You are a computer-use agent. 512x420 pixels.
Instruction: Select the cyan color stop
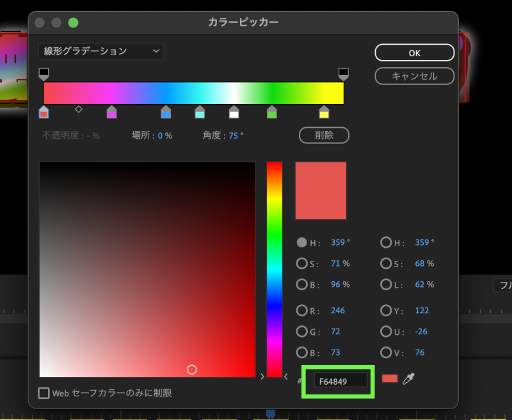[x=200, y=113]
